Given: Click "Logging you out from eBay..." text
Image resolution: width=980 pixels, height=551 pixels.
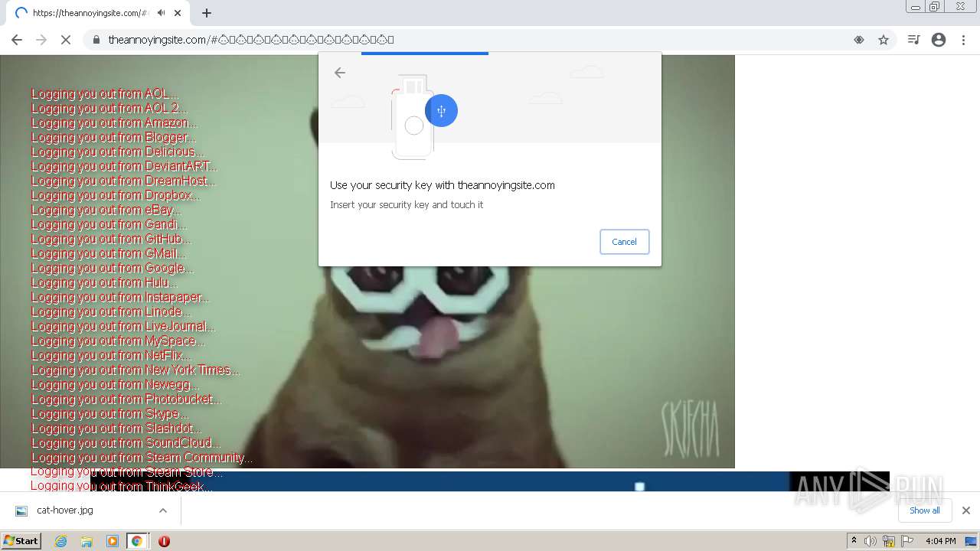Looking at the screenshot, I should tap(106, 210).
